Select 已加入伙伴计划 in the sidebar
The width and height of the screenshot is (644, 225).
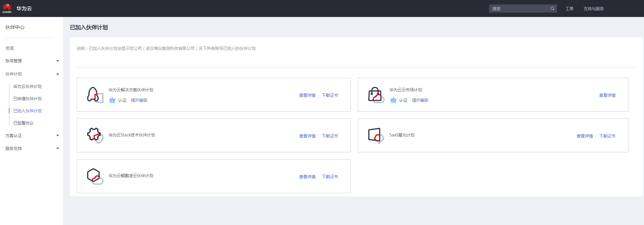coord(27,111)
